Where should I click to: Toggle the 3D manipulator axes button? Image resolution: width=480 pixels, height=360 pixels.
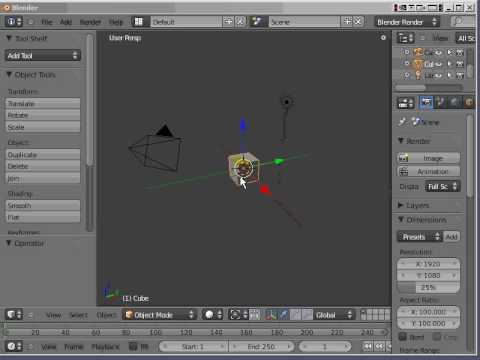tap(272, 315)
